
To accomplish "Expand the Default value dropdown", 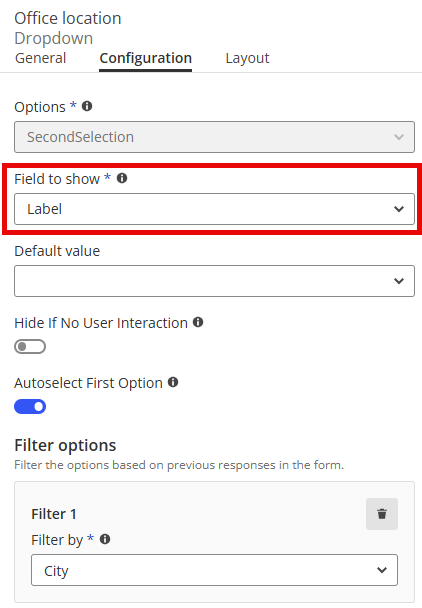I will click(214, 281).
